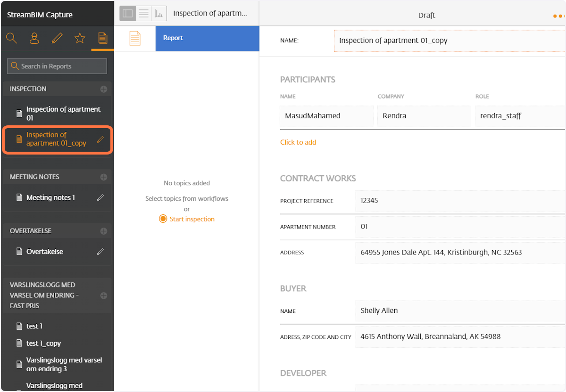Add new report under VARSLINGSLOGG section

[104, 296]
